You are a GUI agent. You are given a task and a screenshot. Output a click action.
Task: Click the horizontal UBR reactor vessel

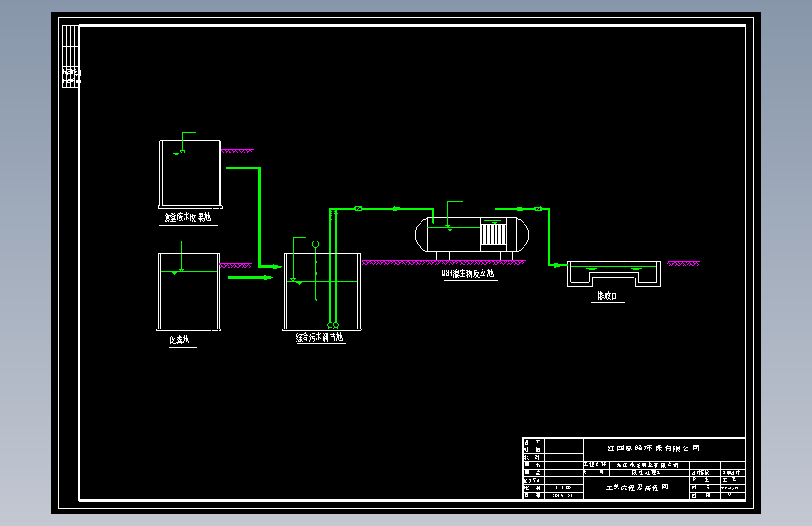(x=472, y=235)
